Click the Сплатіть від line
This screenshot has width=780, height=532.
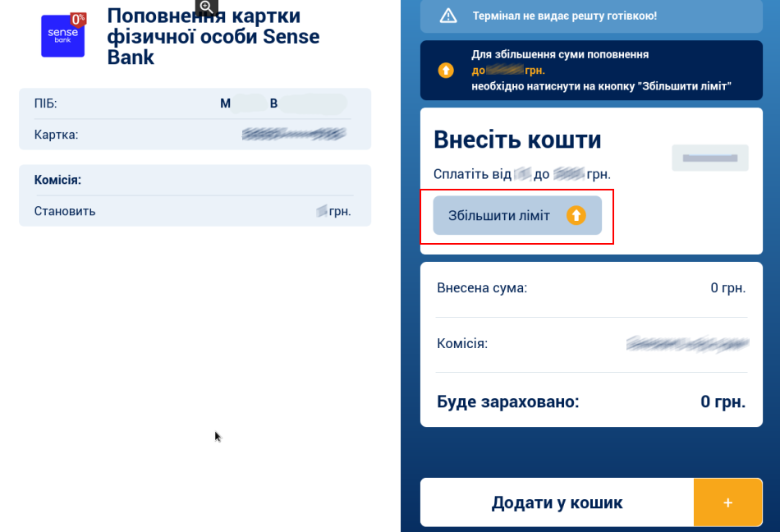(522, 174)
